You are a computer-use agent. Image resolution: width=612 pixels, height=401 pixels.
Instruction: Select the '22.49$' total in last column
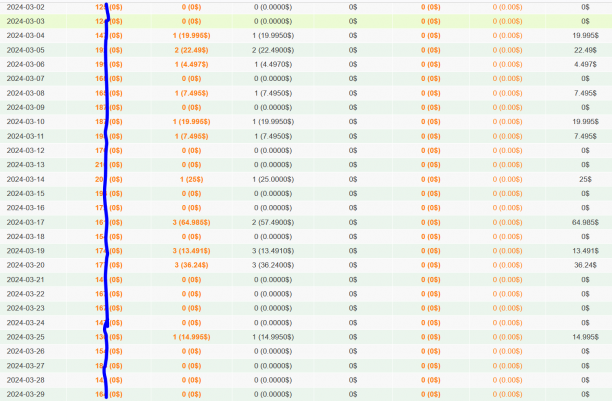pyautogui.click(x=585, y=50)
